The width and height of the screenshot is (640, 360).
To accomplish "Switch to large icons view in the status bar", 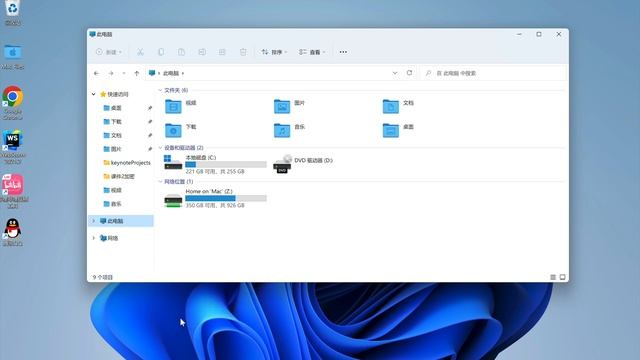I will click(562, 277).
